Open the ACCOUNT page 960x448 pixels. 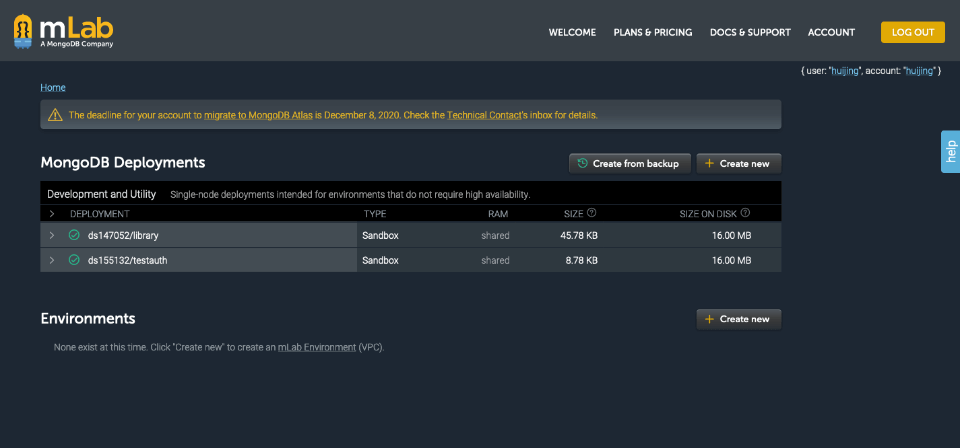point(831,32)
